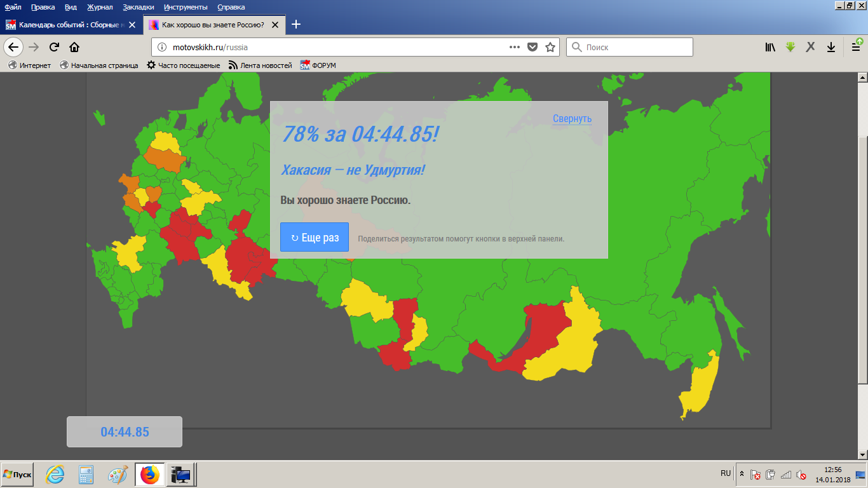The image size is (868, 488).
Task: Click the Лента новостей bookmark
Action: (x=261, y=65)
